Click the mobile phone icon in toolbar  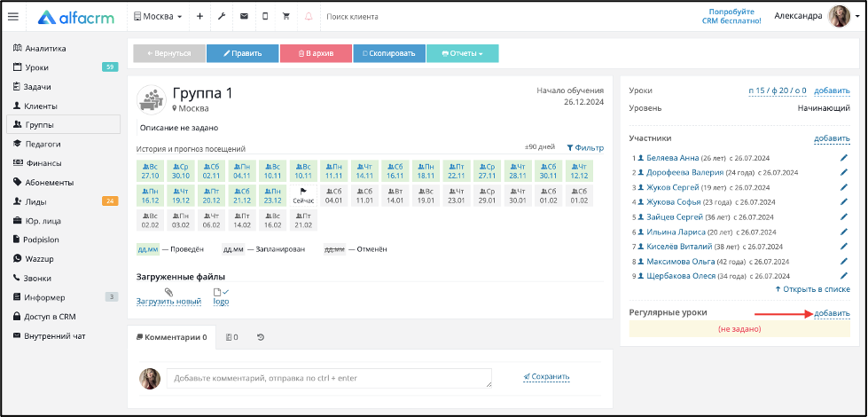click(265, 17)
